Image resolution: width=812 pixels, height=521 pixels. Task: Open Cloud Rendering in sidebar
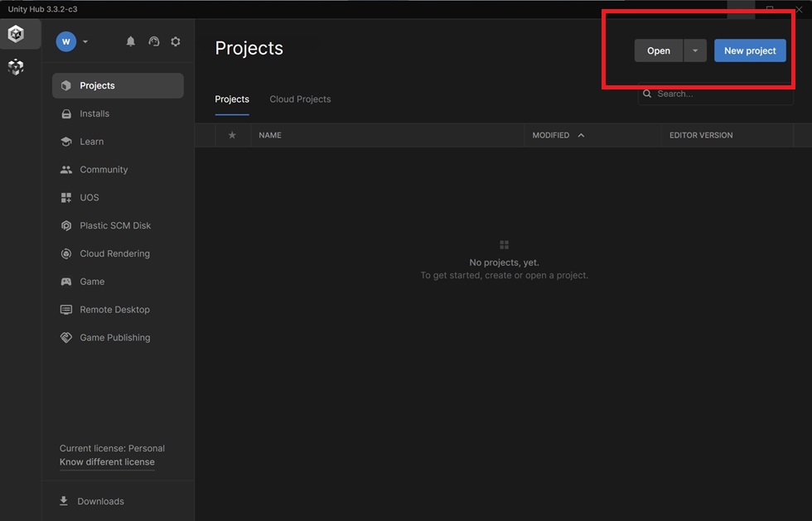point(118,253)
